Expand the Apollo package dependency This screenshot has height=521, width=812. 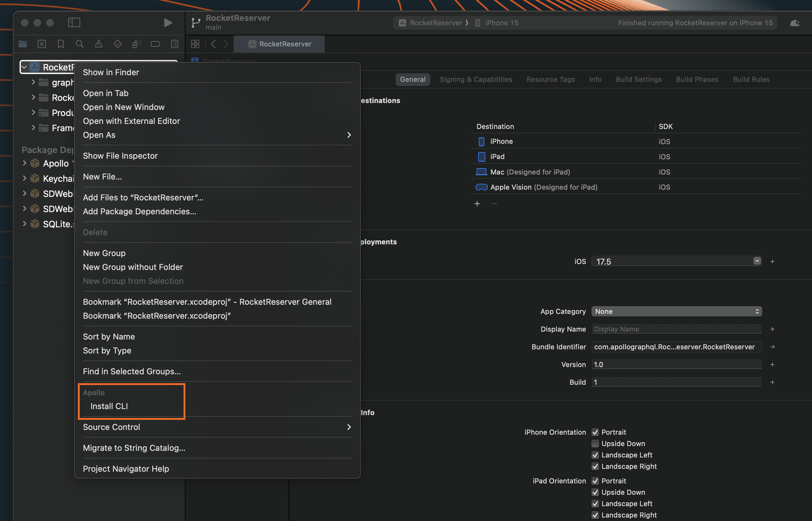(x=25, y=163)
